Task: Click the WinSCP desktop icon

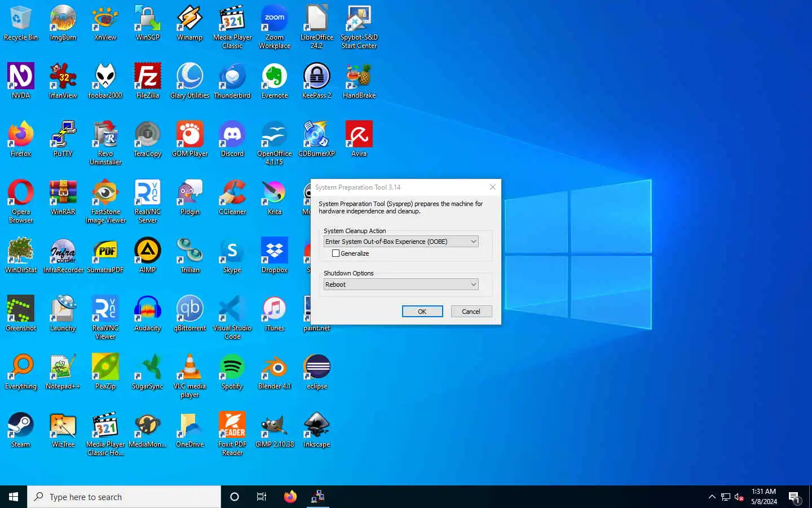Action: click(x=148, y=24)
